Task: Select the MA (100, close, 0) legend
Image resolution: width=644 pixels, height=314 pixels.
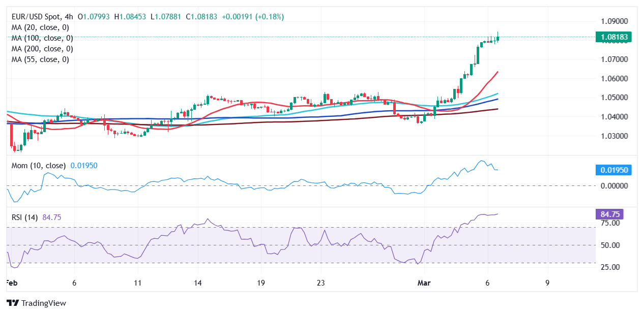Action: [x=42, y=38]
